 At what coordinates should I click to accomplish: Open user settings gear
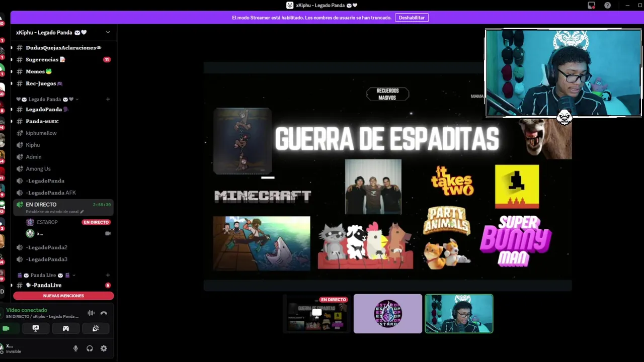[104, 348]
